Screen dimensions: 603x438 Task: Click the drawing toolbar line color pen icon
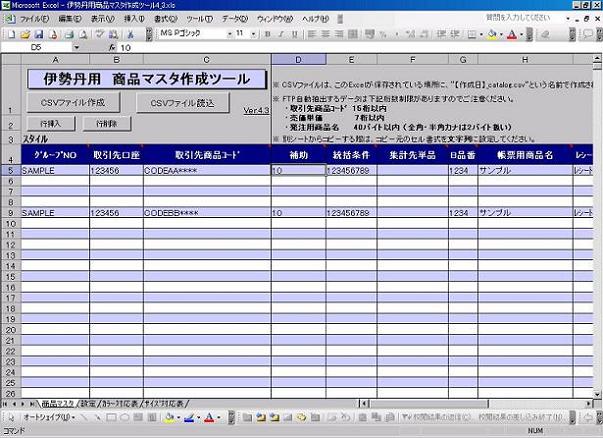click(189, 417)
